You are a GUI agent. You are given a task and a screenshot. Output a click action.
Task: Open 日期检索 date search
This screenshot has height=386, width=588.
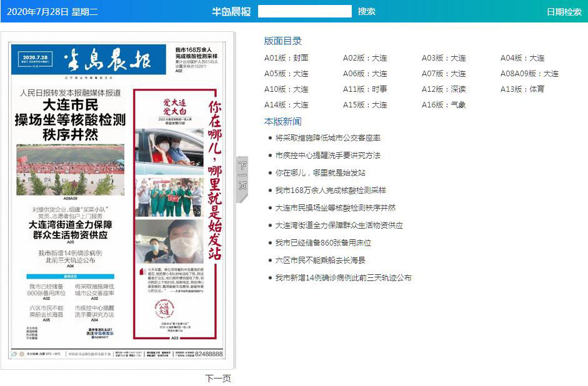click(564, 11)
